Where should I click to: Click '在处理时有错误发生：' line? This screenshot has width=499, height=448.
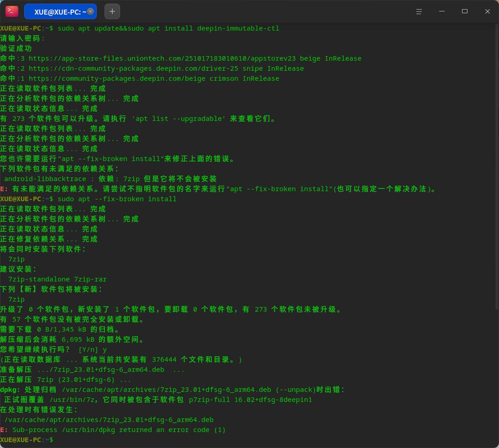coord(39,410)
